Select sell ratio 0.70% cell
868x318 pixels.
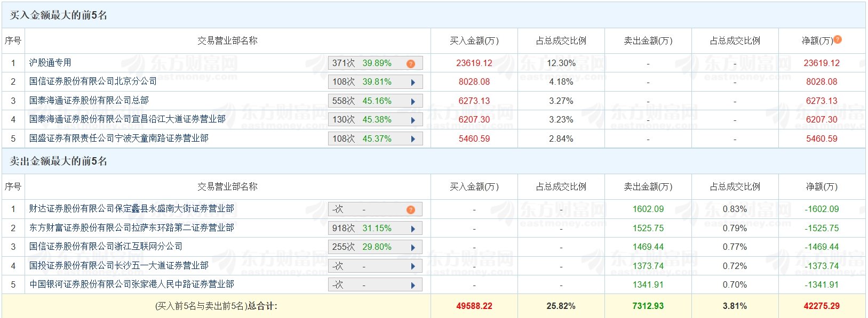click(x=735, y=284)
